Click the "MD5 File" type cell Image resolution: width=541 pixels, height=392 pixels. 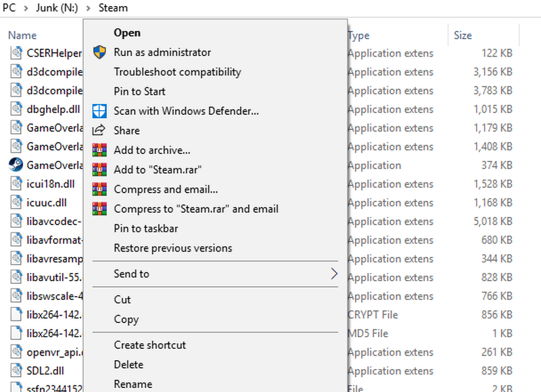point(368,333)
